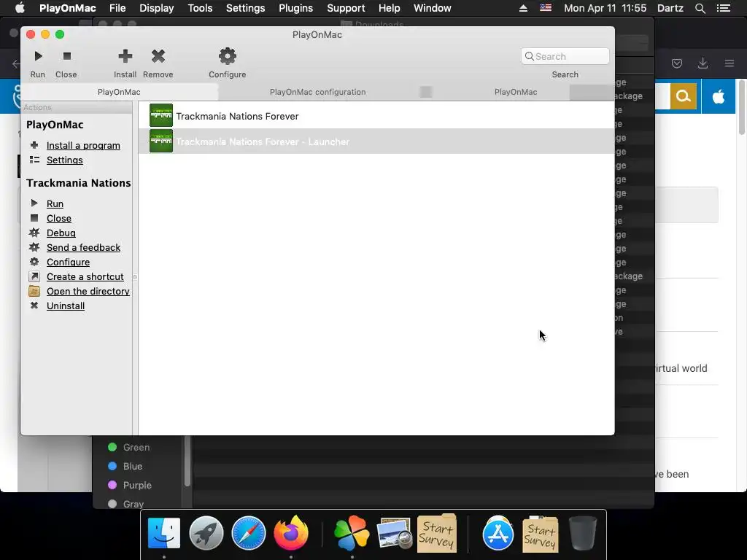
Task: Open the Settings menu in menu bar
Action: 245,8
